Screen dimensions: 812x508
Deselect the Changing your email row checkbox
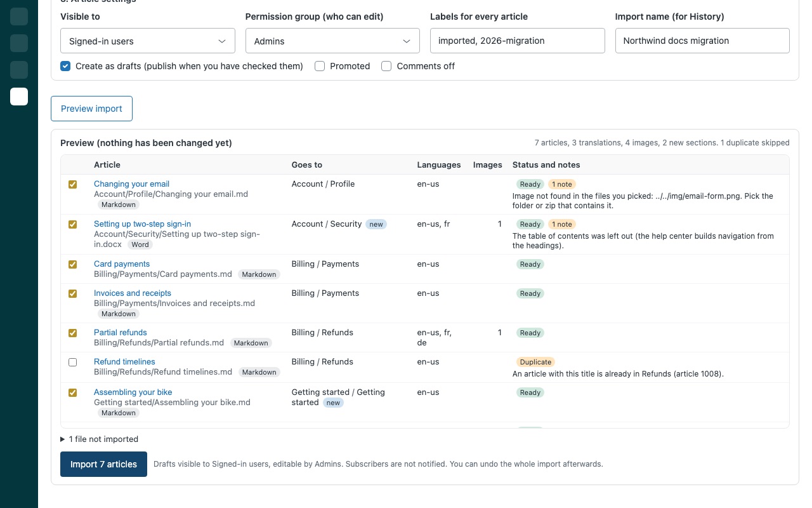[72, 184]
